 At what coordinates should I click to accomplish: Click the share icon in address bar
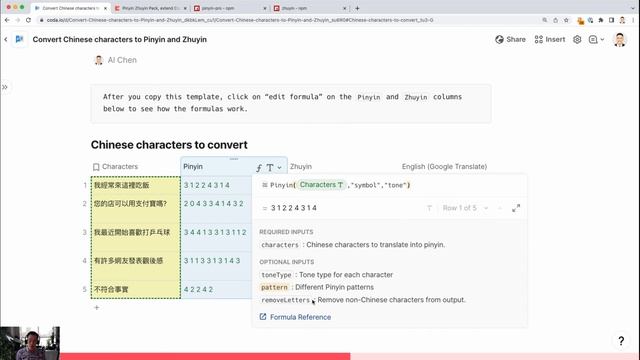[556, 20]
